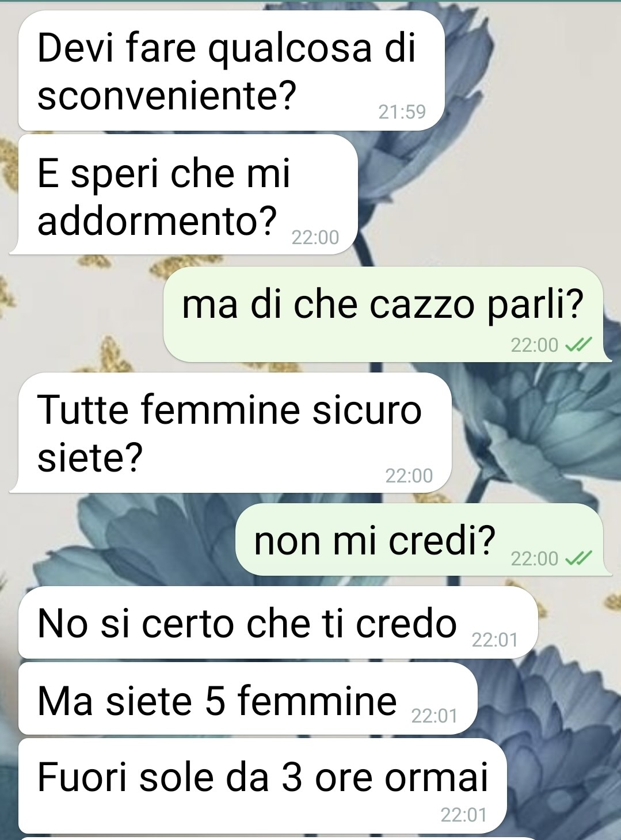Tap the 22:00 timestamp under 'addormento?'
Screen dimensions: 621x840
315,237
